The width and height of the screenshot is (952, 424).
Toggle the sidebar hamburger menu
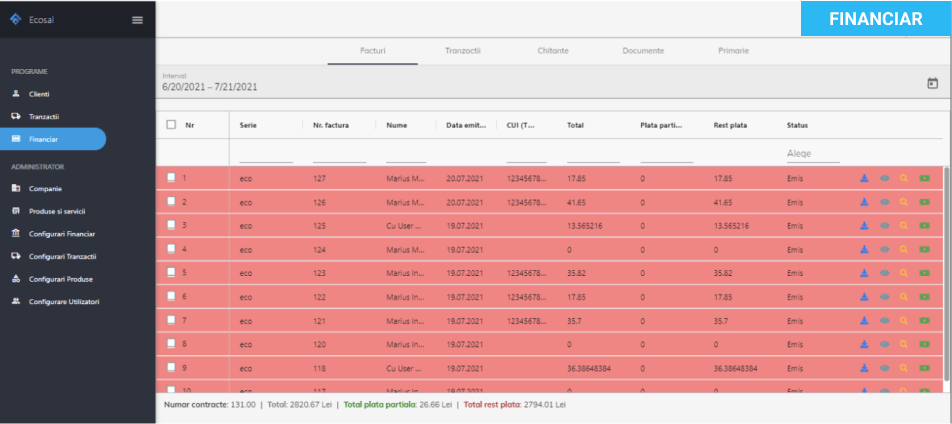[137, 20]
